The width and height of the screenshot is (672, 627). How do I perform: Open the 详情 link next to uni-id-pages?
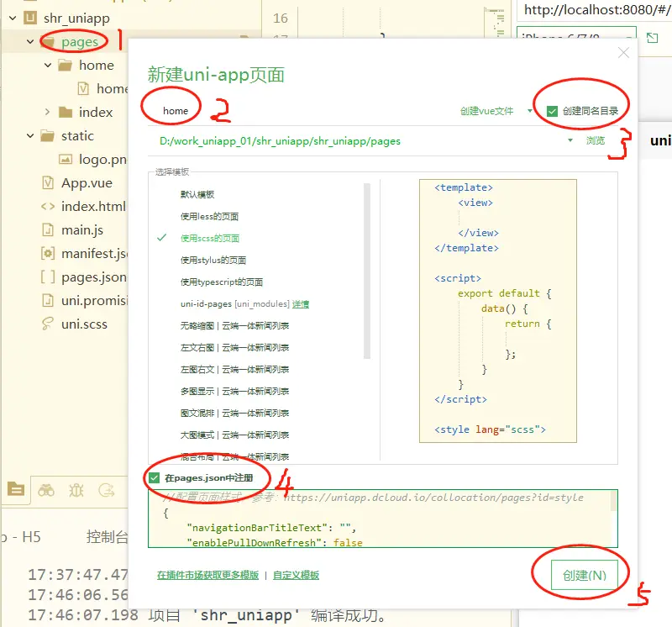pyautogui.click(x=301, y=304)
